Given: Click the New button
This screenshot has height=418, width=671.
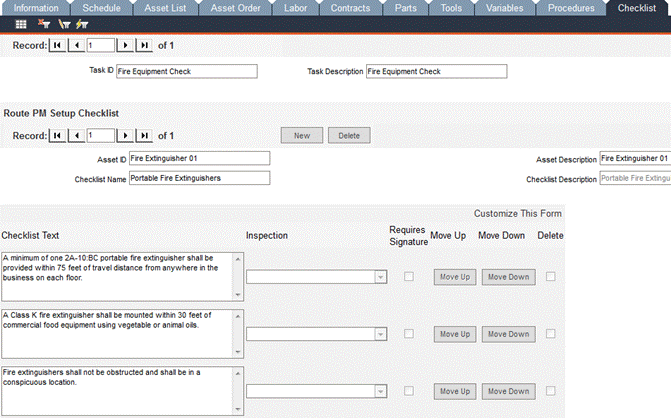Looking at the screenshot, I should coord(301,135).
